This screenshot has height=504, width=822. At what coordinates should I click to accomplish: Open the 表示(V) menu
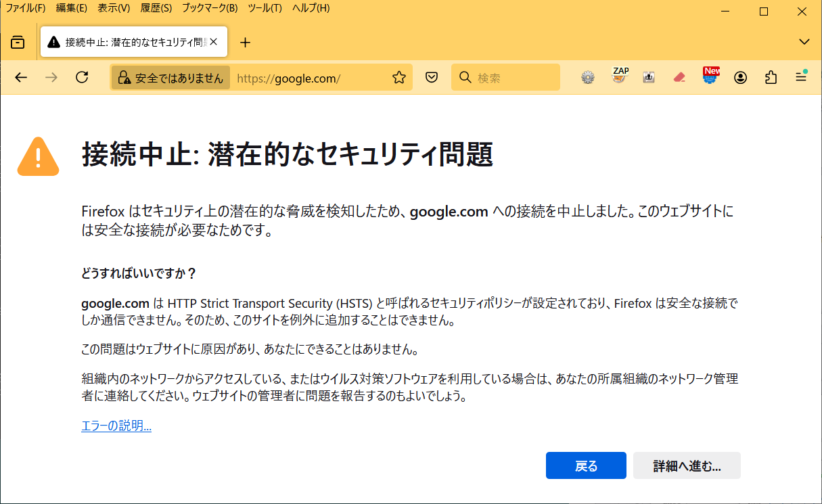pyautogui.click(x=114, y=8)
